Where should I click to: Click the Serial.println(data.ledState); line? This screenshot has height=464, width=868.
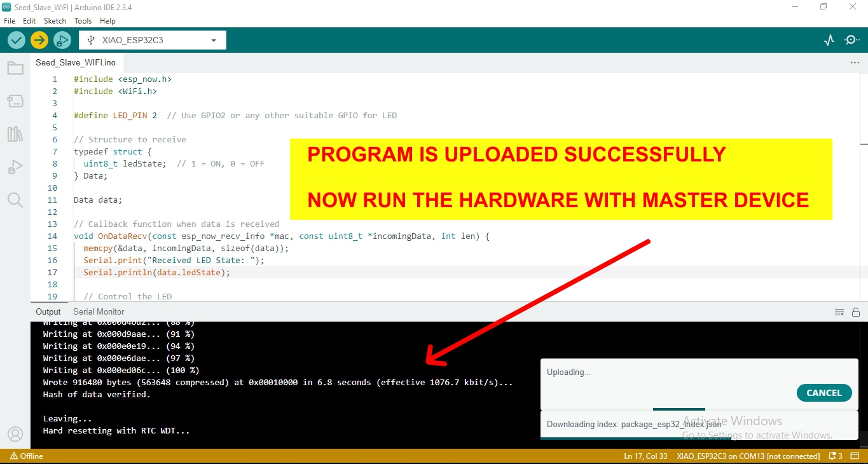point(156,272)
